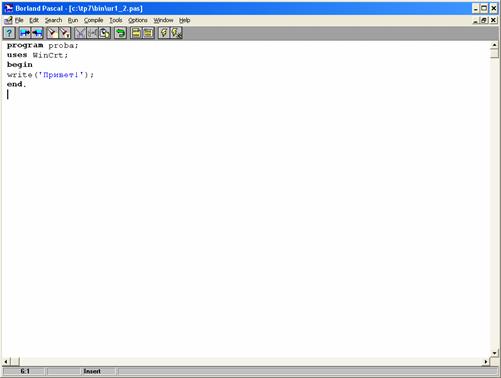The image size is (501, 378).
Task: Click the Save file toolbar icon
Action: click(37, 33)
